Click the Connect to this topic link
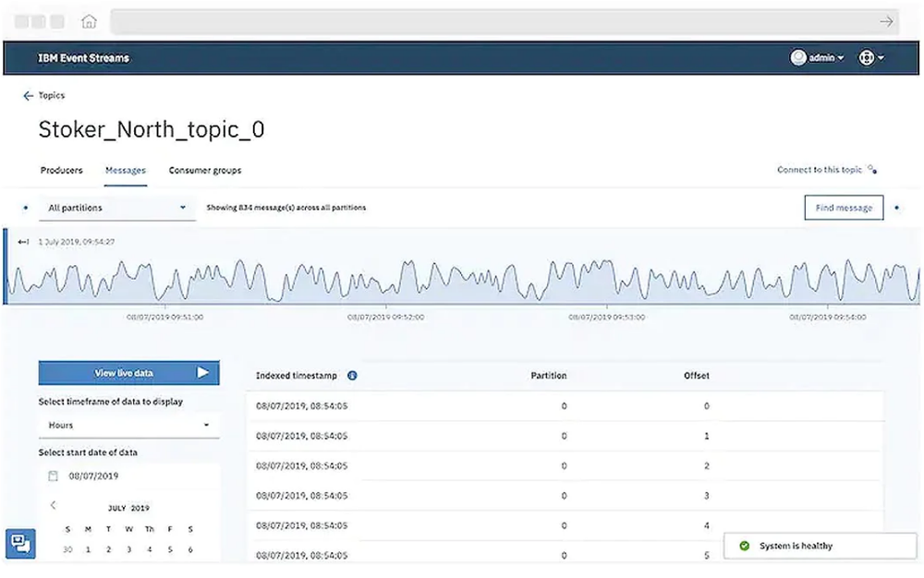 click(x=819, y=170)
